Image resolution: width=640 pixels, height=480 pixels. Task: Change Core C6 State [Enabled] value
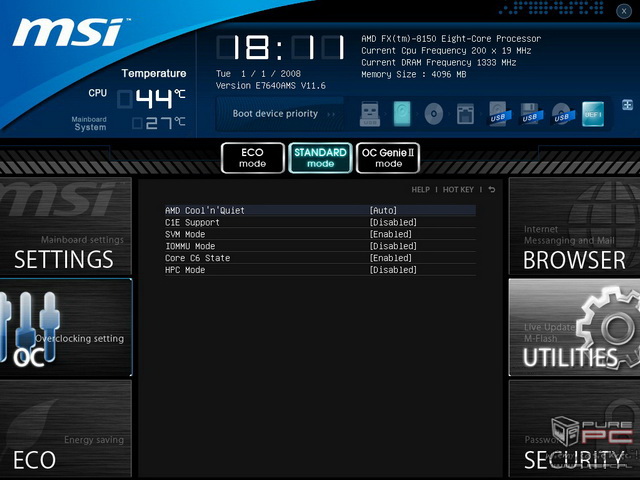coord(391,258)
